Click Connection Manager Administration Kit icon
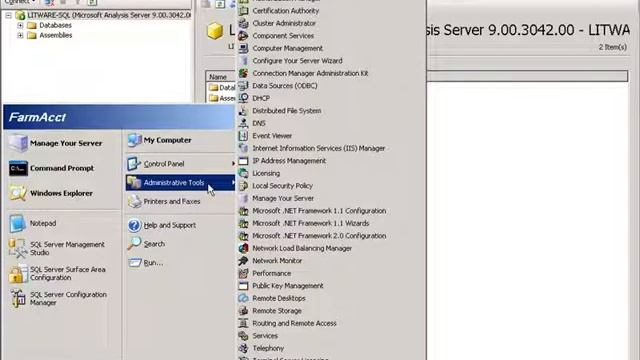 pyautogui.click(x=243, y=73)
